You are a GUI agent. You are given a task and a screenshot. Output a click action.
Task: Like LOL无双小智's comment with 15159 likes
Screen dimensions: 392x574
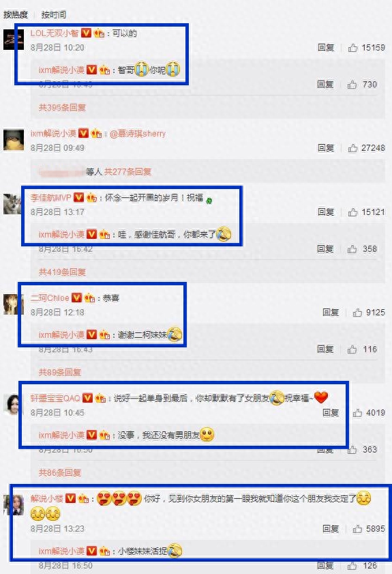[x=352, y=48]
